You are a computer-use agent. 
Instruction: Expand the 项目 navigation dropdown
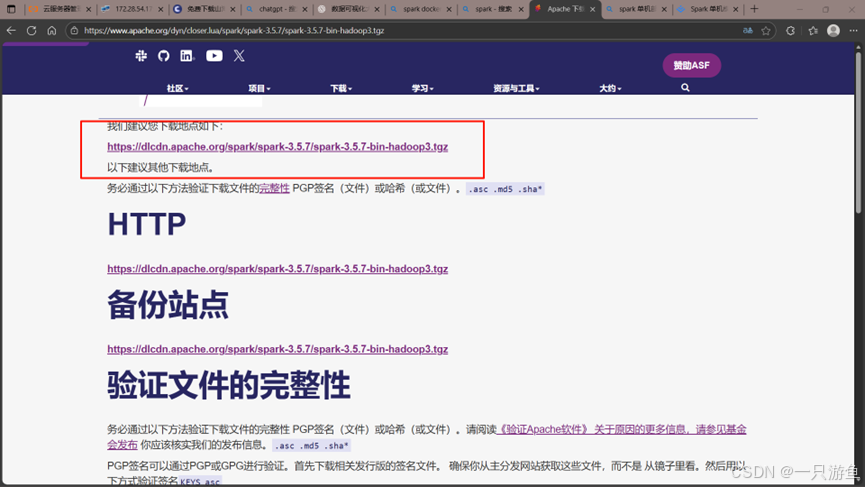tap(259, 88)
